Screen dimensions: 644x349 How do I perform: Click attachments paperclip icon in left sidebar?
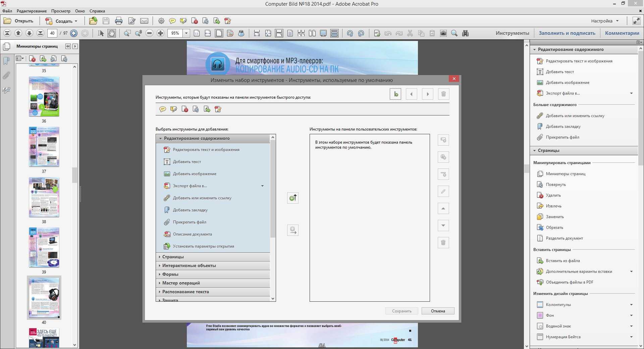(6, 76)
